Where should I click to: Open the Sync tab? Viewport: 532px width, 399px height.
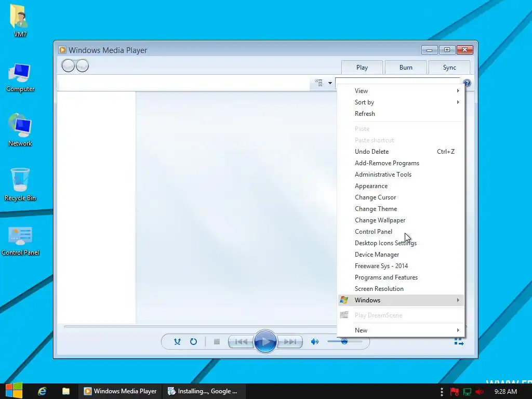point(449,68)
